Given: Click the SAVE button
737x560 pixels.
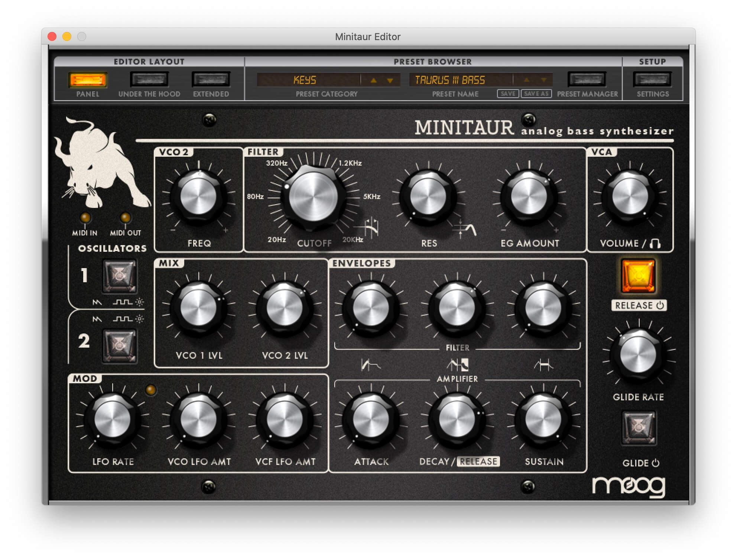Looking at the screenshot, I should pyautogui.click(x=507, y=94).
